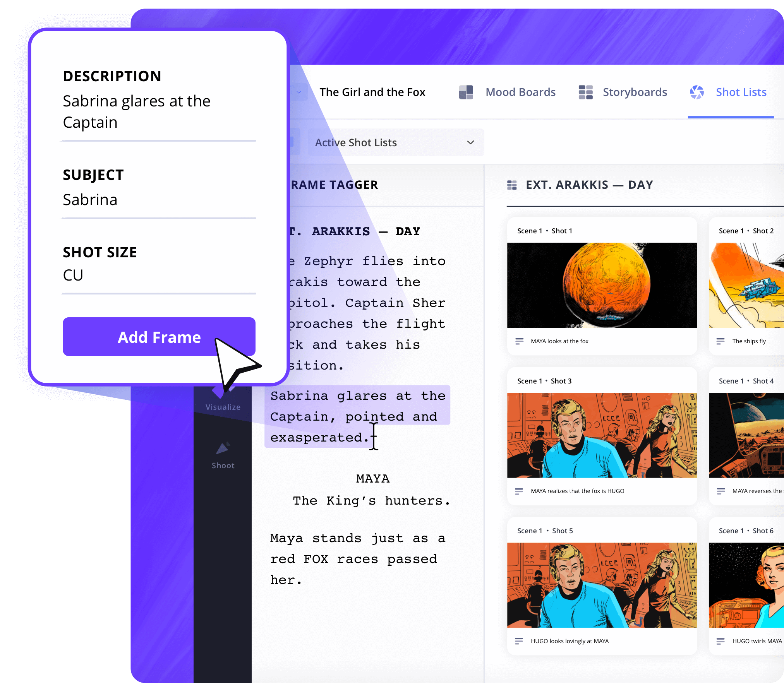Open the Shot 4 thumbnail
784x683 pixels.
click(x=746, y=435)
